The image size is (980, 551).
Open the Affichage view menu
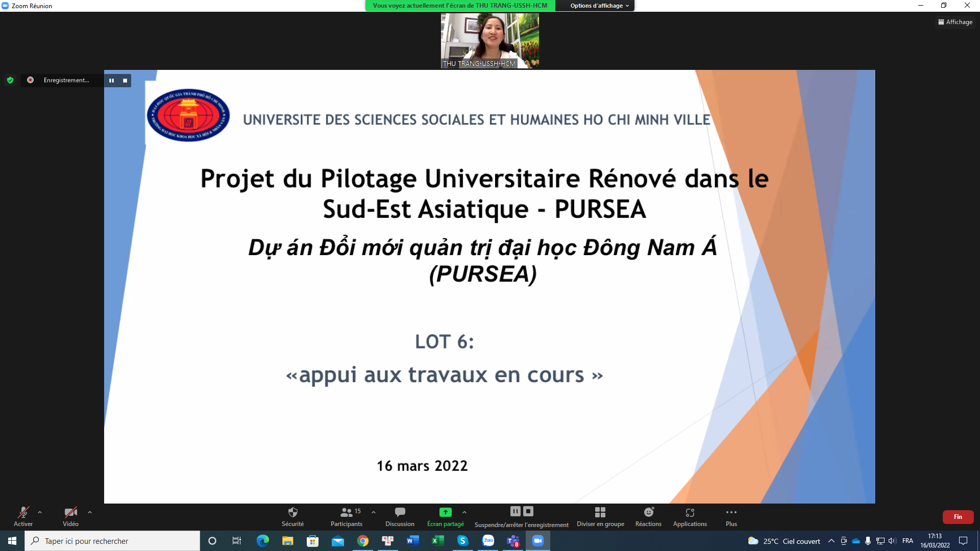coord(955,22)
